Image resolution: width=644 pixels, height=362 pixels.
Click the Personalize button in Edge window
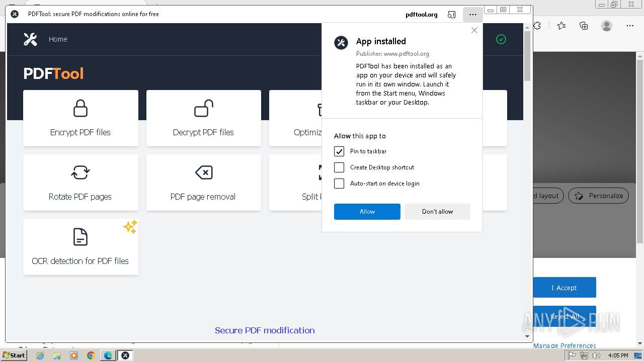tap(598, 196)
